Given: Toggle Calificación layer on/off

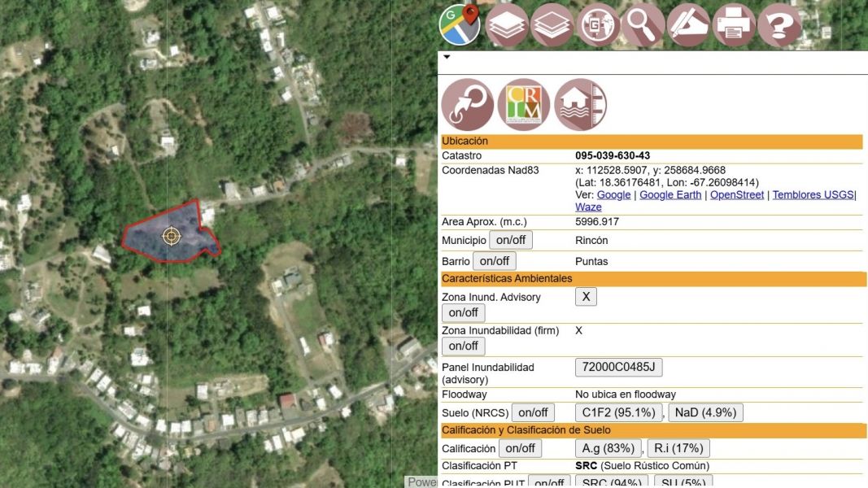Looking at the screenshot, I should click(520, 448).
